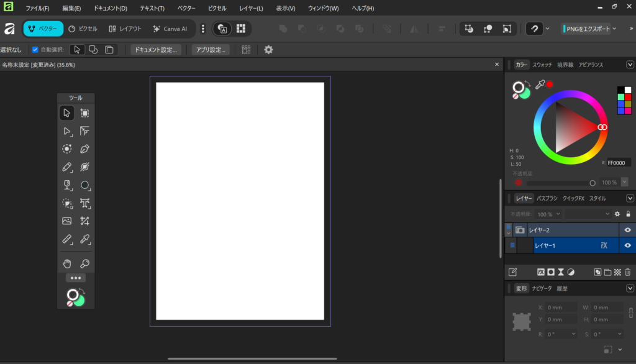Select the Pencil tool

(x=67, y=167)
